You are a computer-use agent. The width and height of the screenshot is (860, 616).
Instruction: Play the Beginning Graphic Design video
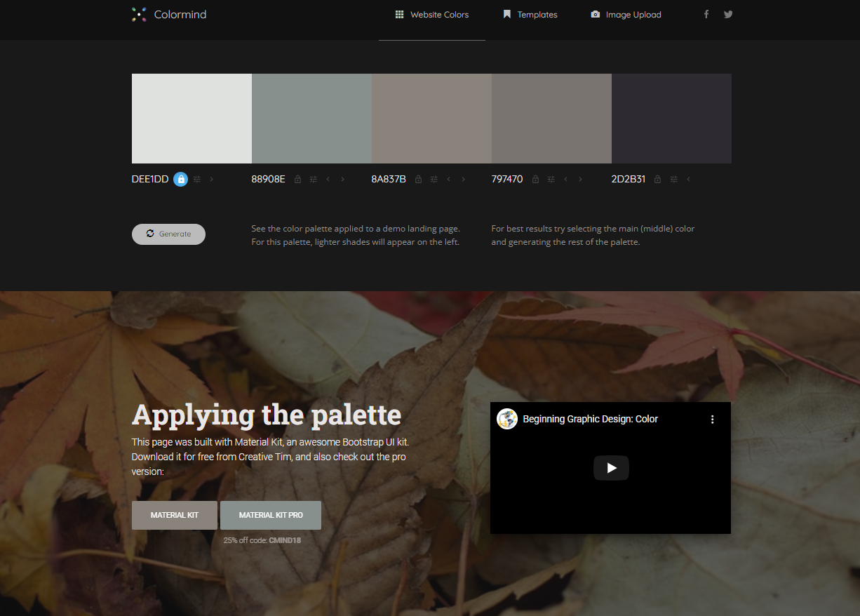611,468
